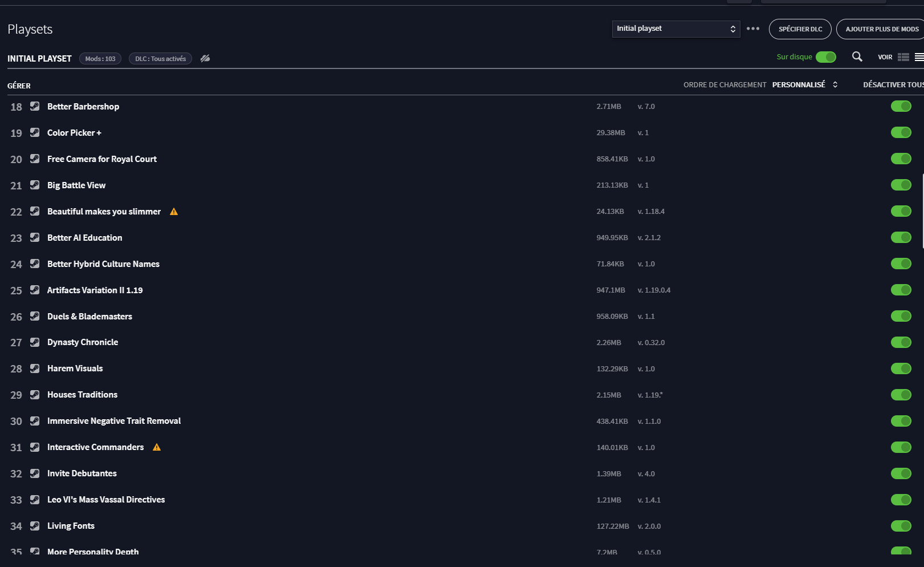Click the Spécifier DLC button
This screenshot has width=924, height=567.
[x=800, y=29]
